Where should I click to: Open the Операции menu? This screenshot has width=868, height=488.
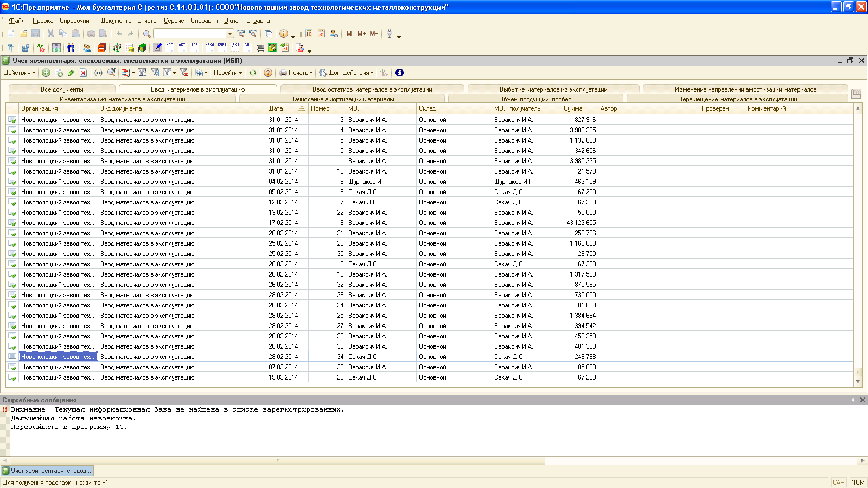[x=204, y=21]
